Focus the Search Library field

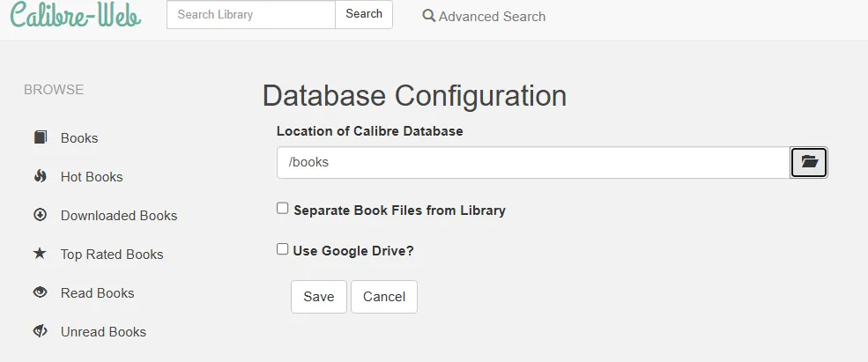point(251,14)
